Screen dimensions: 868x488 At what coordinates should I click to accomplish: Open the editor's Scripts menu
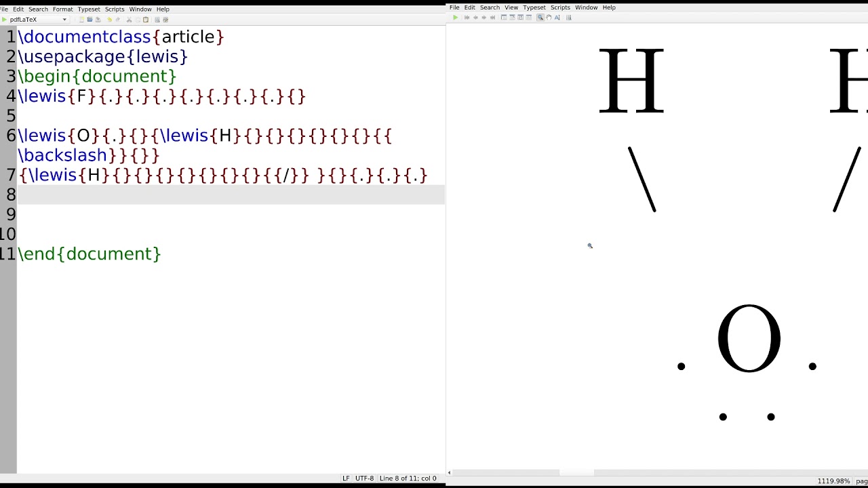point(115,9)
